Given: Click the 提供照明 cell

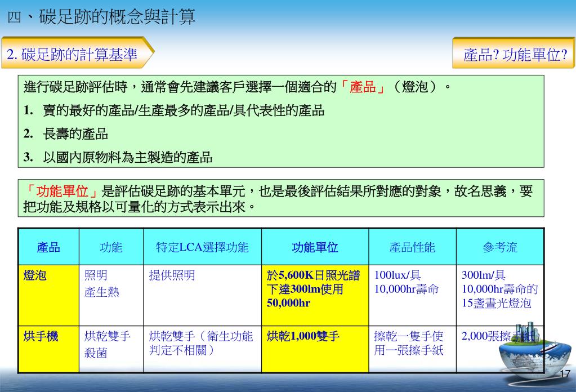Looking at the screenshot, I should (202, 295).
